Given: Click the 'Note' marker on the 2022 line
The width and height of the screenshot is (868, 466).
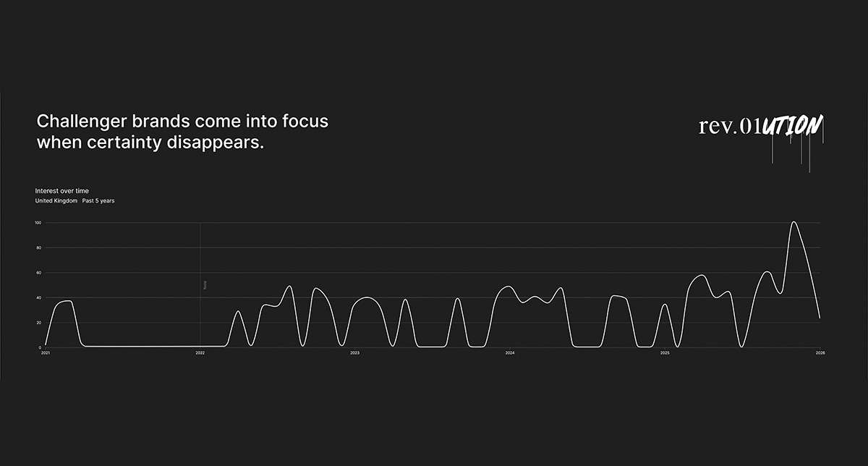Looking at the screenshot, I should [205, 285].
